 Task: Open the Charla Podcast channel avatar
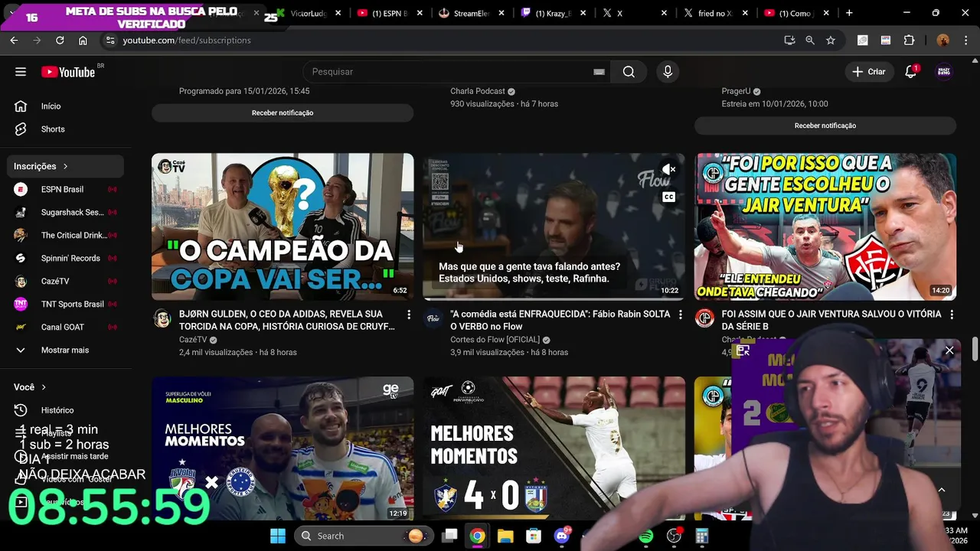(x=704, y=318)
